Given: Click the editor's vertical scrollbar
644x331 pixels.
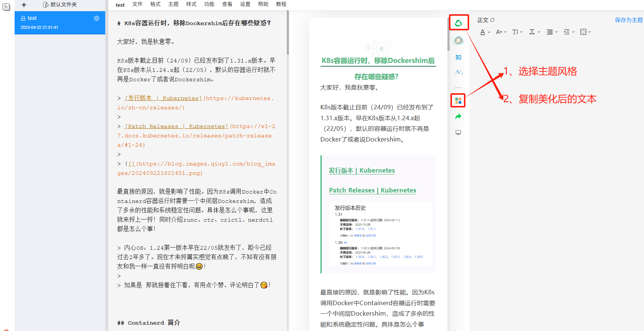Looking at the screenshot, I should 288,33.
